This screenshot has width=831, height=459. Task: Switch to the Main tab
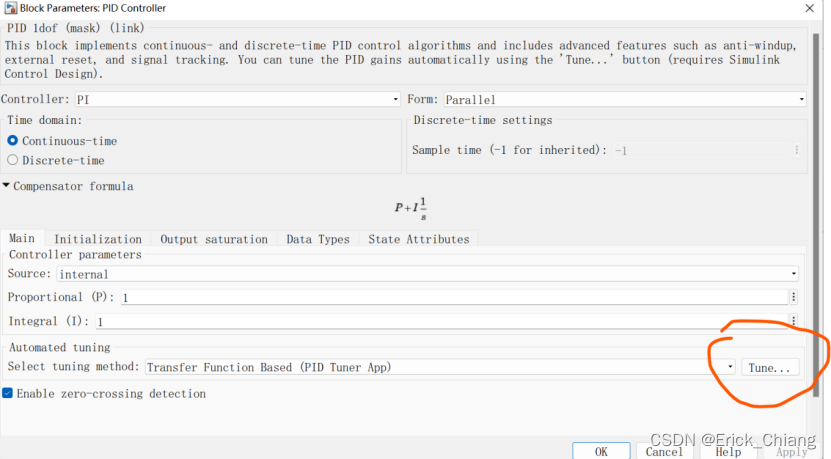coord(22,239)
